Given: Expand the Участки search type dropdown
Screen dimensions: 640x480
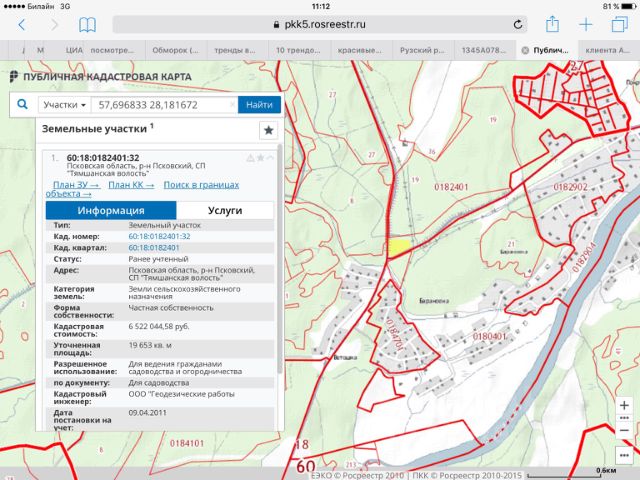Looking at the screenshot, I should click(64, 105).
